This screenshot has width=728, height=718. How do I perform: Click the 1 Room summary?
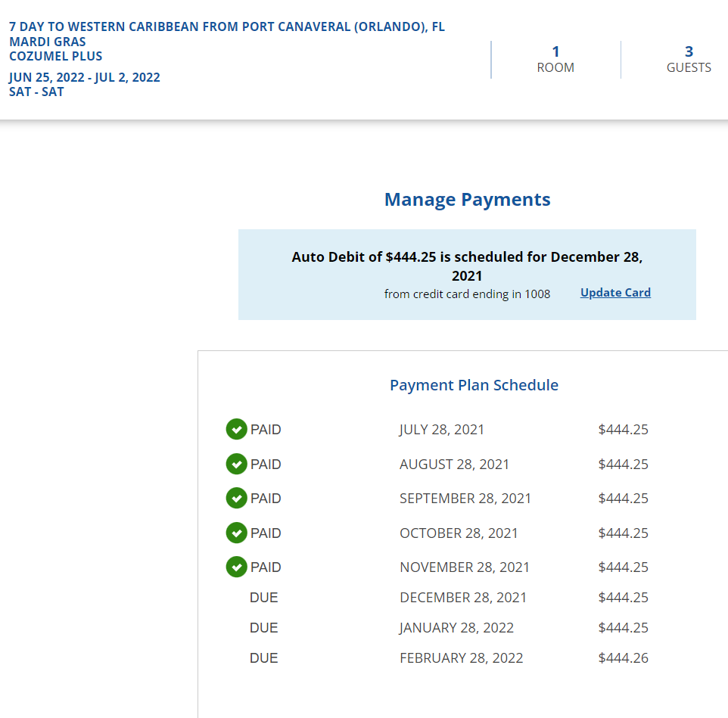tap(555, 60)
